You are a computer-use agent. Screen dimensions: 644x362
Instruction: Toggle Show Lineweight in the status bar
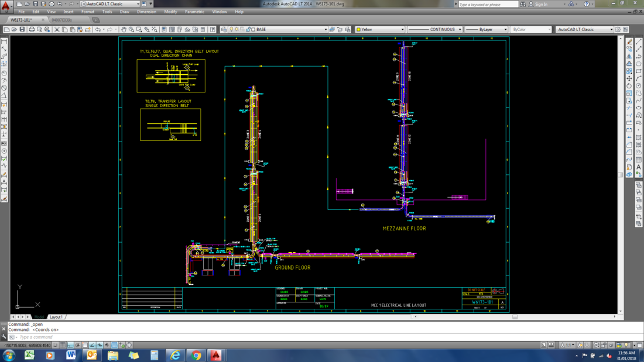(x=107, y=345)
